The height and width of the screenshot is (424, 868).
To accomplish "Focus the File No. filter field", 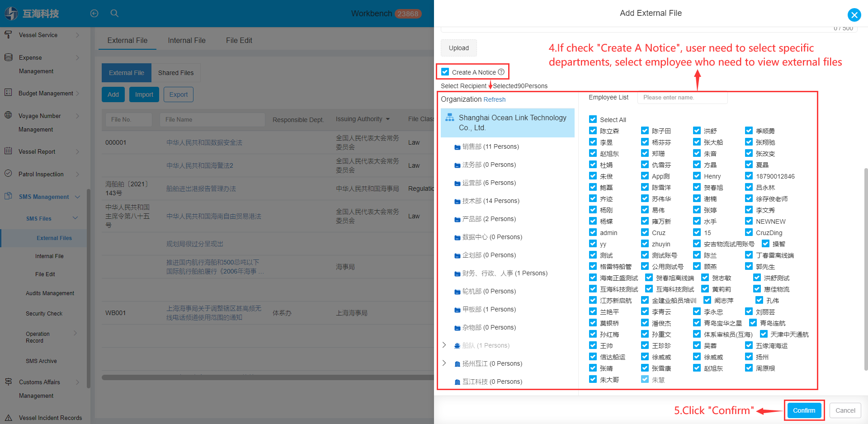I will [129, 119].
